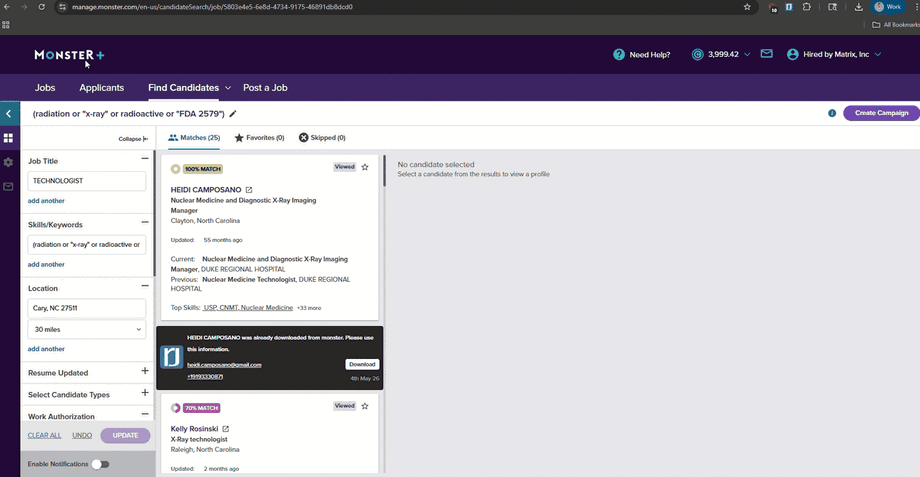920x477 pixels.
Task: Switch to the Favorites (0) tab
Action: pos(259,138)
